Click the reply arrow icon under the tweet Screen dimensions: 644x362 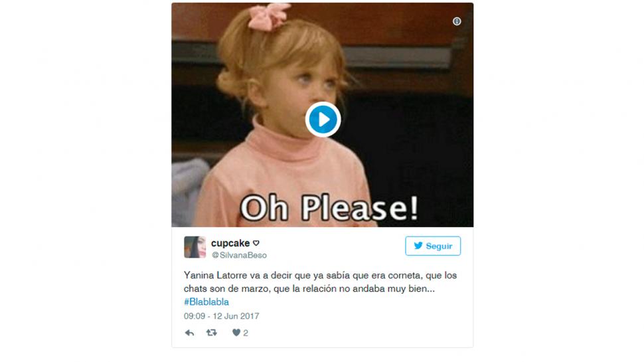click(189, 333)
